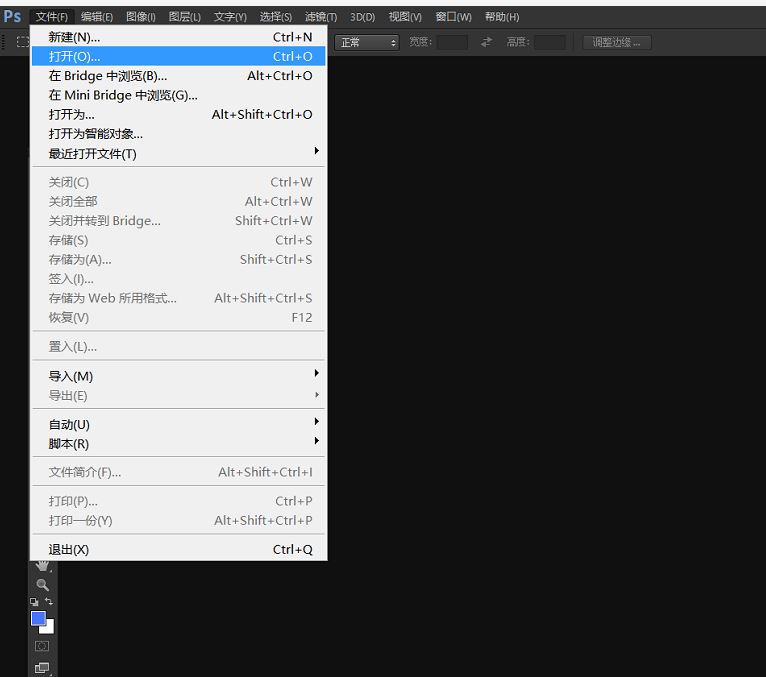This screenshot has width=766, height=677.
Task: Open the 文件(F) menu
Action: tap(52, 17)
